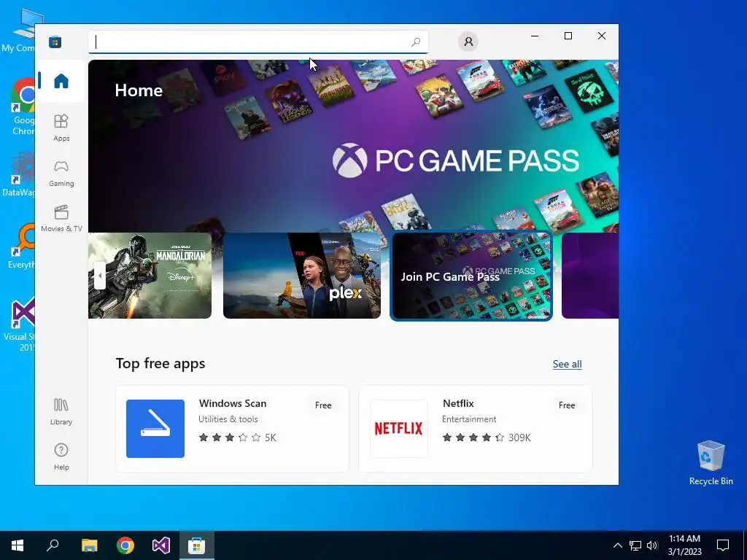Open the Windows Start menu
Image resolution: width=747 pixels, height=560 pixels.
(18, 545)
